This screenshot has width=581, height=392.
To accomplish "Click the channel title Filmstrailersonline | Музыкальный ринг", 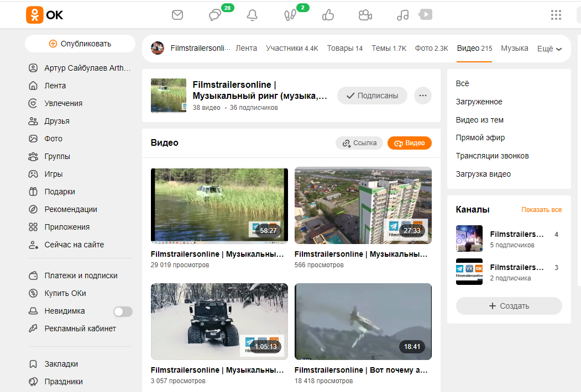I will (x=260, y=90).
